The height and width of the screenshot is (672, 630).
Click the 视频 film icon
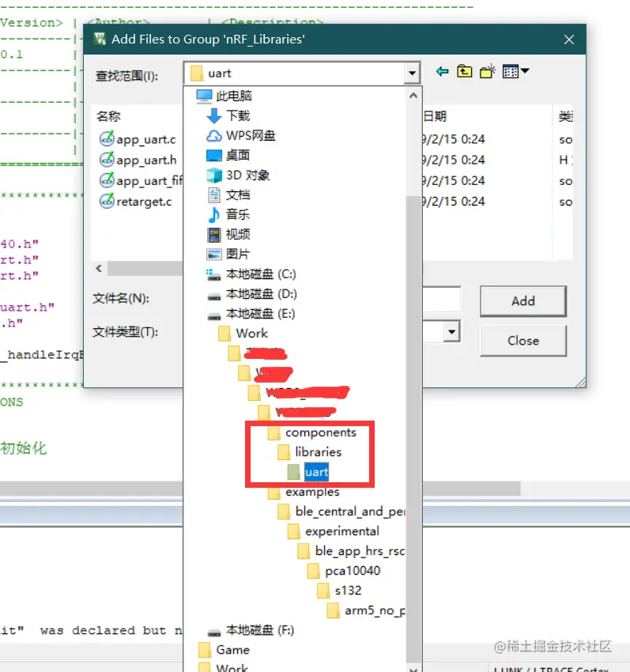(214, 235)
